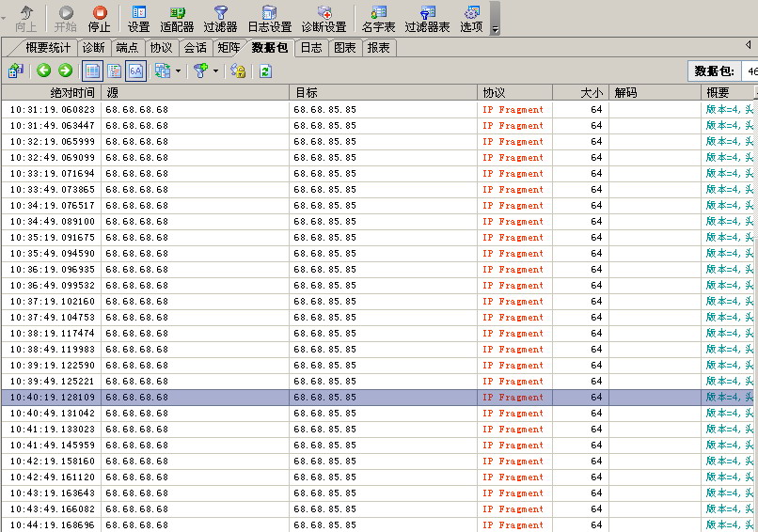Open 日志设置 (Log settings)
The image size is (758, 532).
click(x=269, y=18)
